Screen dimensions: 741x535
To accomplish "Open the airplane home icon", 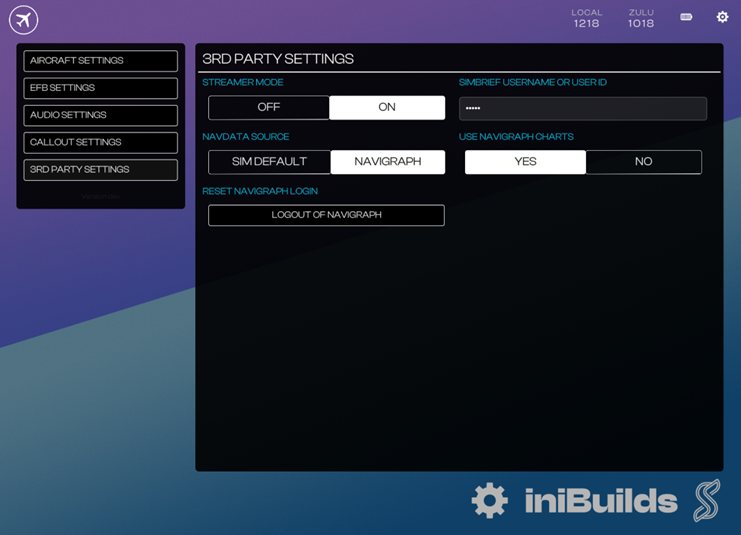I will pyautogui.click(x=23, y=20).
